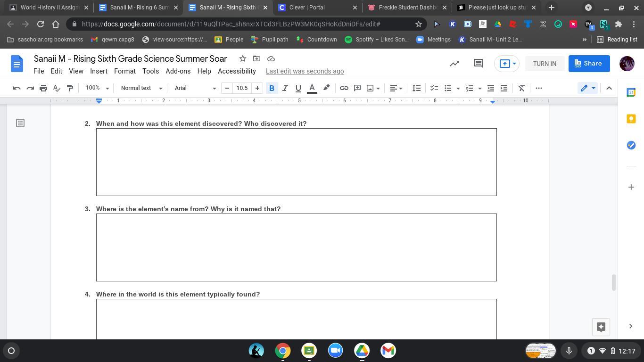This screenshot has width=644, height=362.
Task: Insert a checklist
Action: coord(434,88)
